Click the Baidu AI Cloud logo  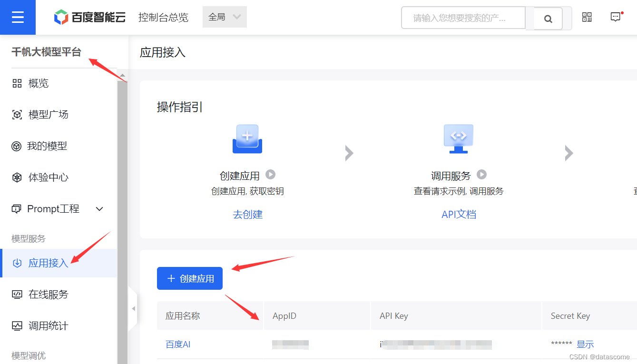coord(90,18)
